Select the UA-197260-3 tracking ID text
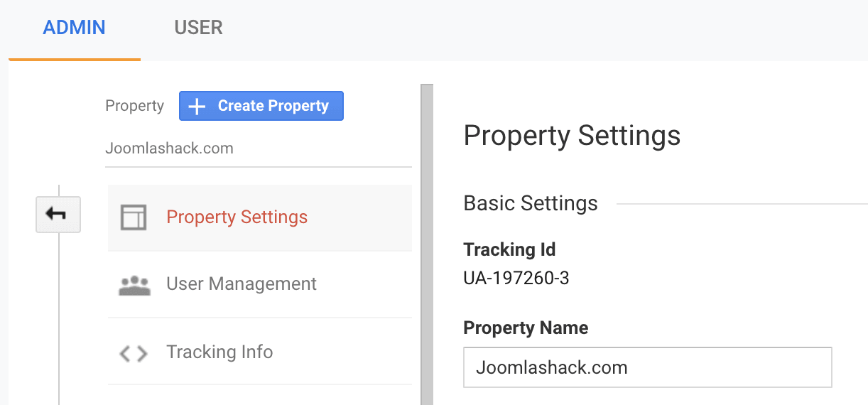 click(x=516, y=278)
